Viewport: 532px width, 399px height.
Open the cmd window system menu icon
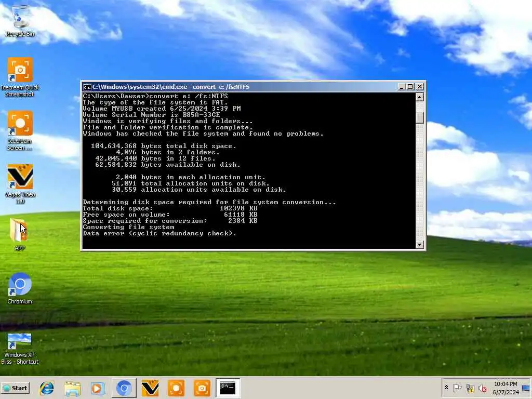(87, 87)
